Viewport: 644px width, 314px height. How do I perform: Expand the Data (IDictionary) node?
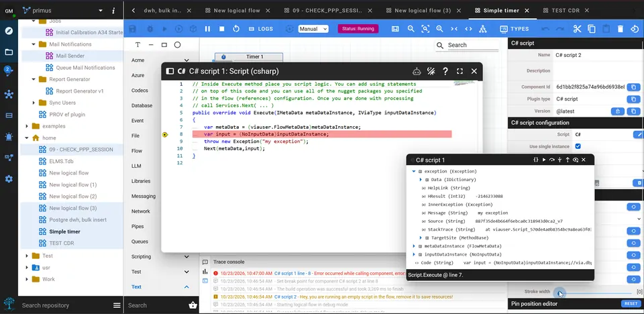tap(421, 180)
